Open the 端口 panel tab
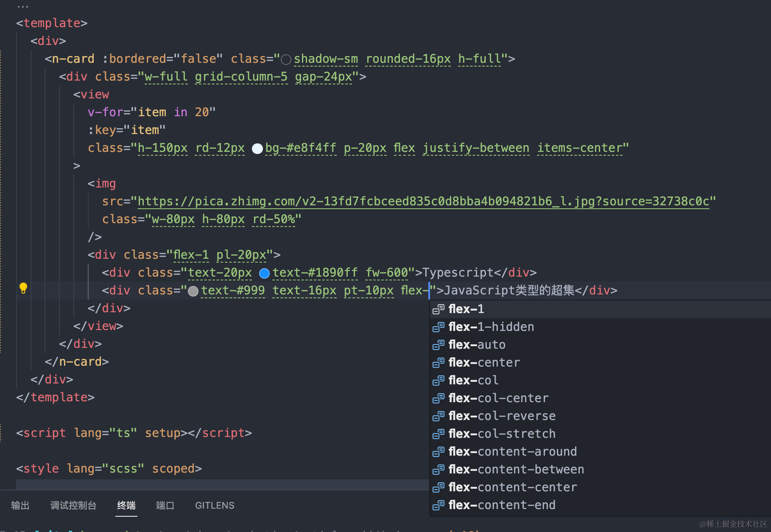This screenshot has width=771, height=532. pyautogui.click(x=165, y=505)
